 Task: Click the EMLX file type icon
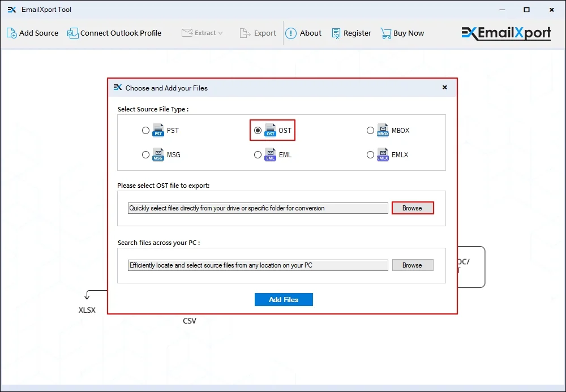coord(383,154)
